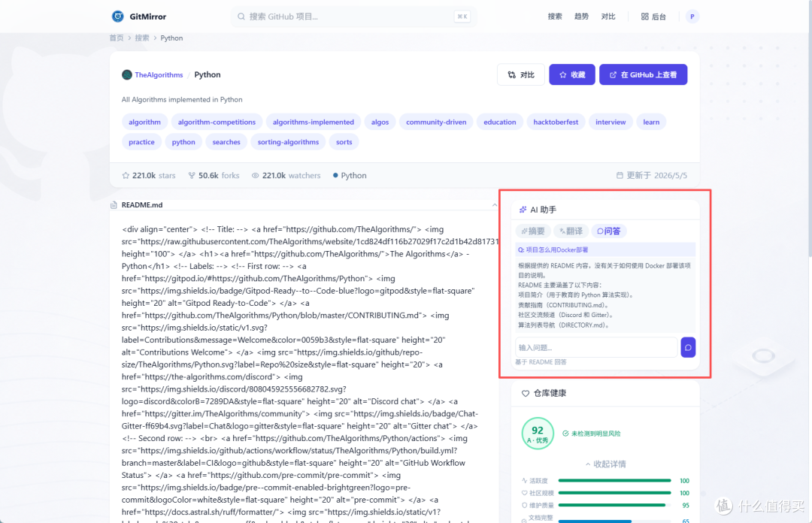
Task: Open 趋势 in top navigation
Action: coord(581,17)
